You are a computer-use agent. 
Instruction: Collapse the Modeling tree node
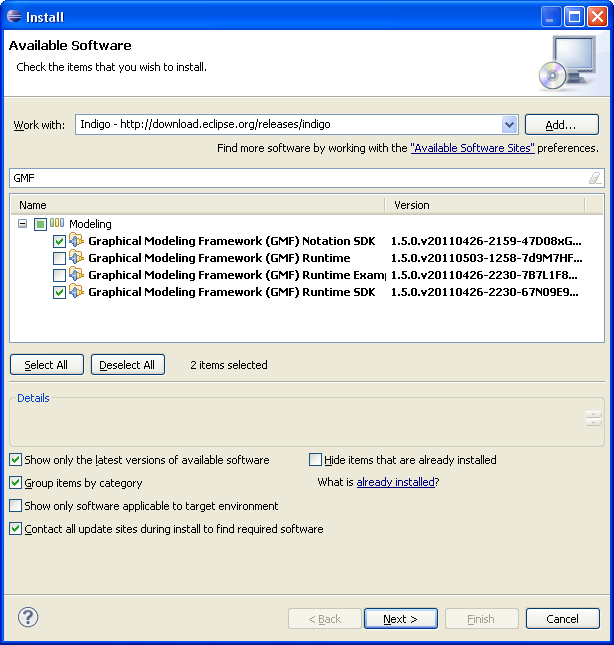23,224
